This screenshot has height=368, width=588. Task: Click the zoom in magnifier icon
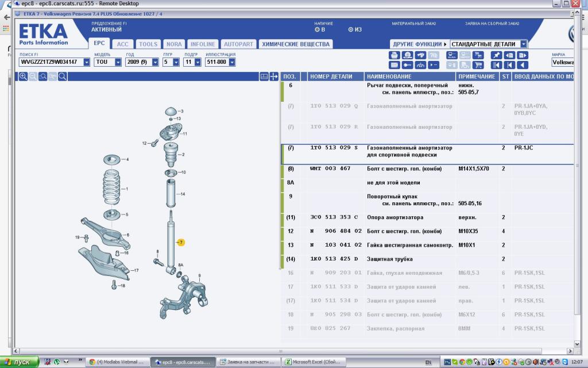tap(23, 76)
